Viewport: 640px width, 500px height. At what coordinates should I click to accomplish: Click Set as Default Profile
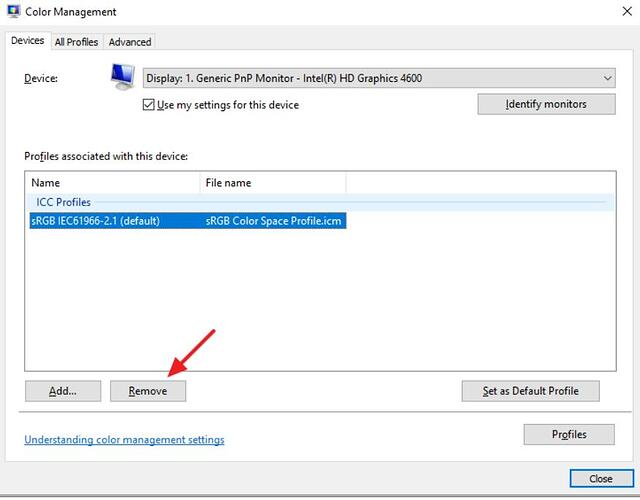[x=530, y=391]
